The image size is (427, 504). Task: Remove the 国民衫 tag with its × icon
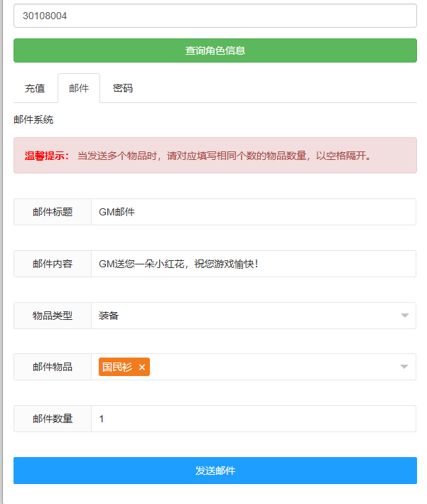point(142,368)
